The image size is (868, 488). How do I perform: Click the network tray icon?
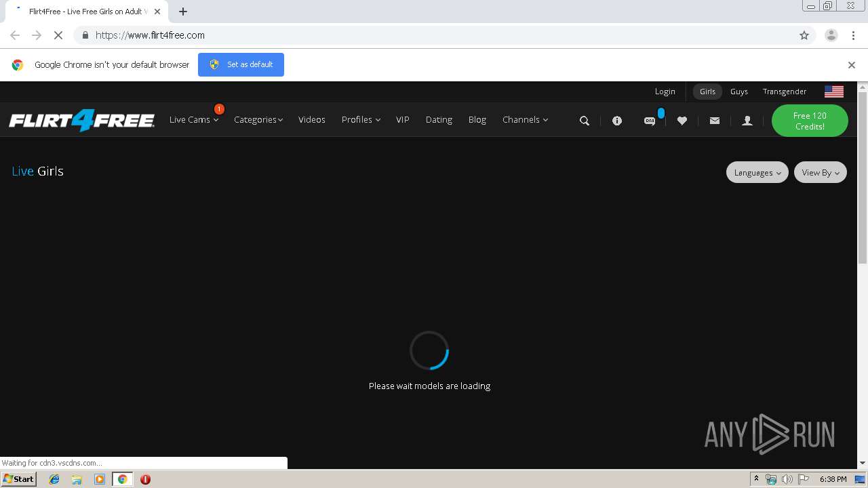(x=771, y=479)
